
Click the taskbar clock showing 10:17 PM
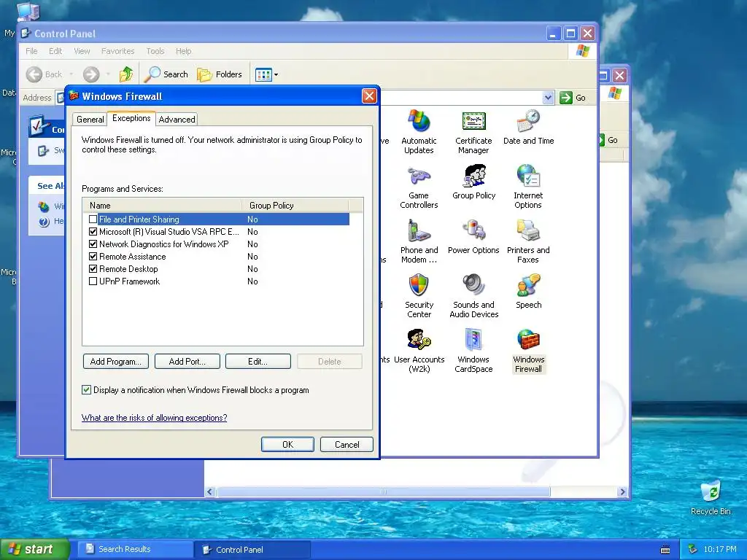coord(720,549)
